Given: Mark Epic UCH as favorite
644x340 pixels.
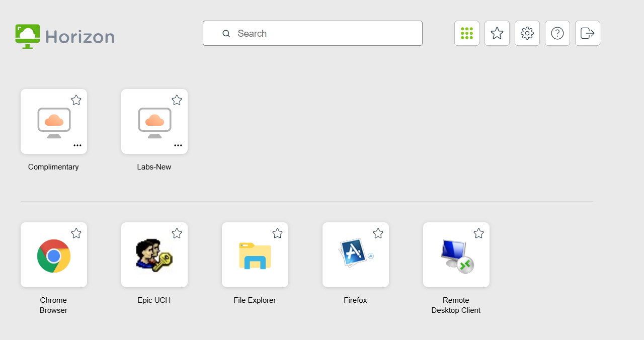Looking at the screenshot, I should click(177, 233).
